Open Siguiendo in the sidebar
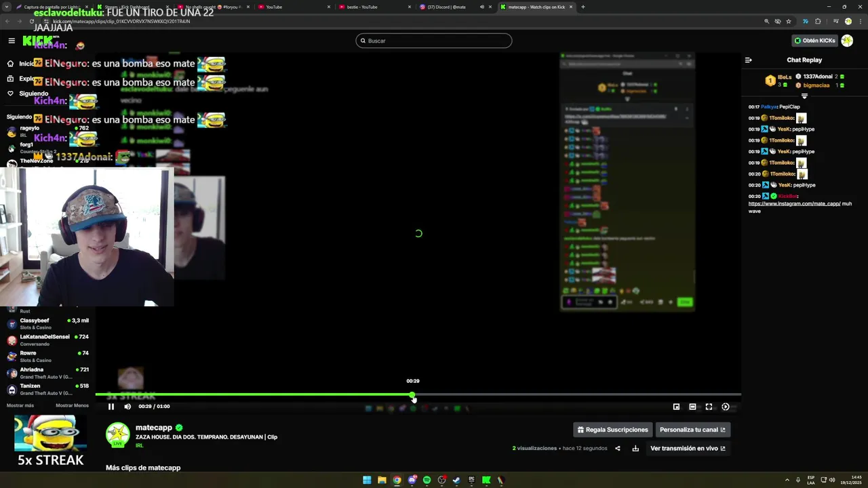The width and height of the screenshot is (868, 488). (x=27, y=94)
